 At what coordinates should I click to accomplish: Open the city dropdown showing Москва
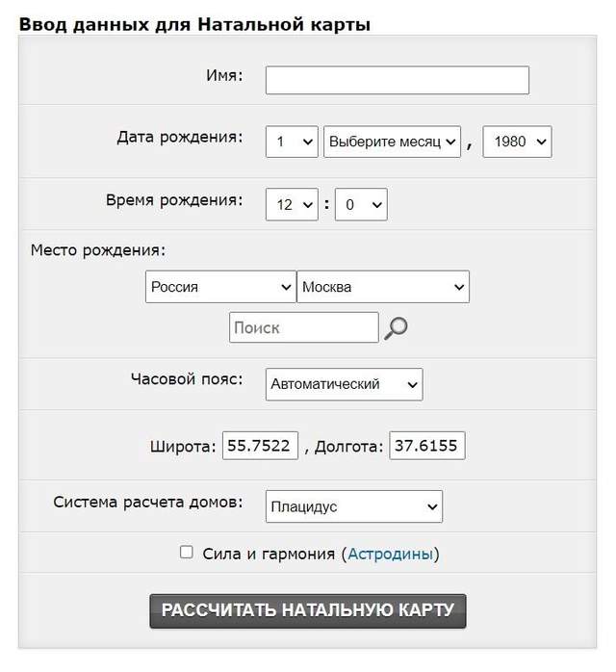tap(382, 287)
